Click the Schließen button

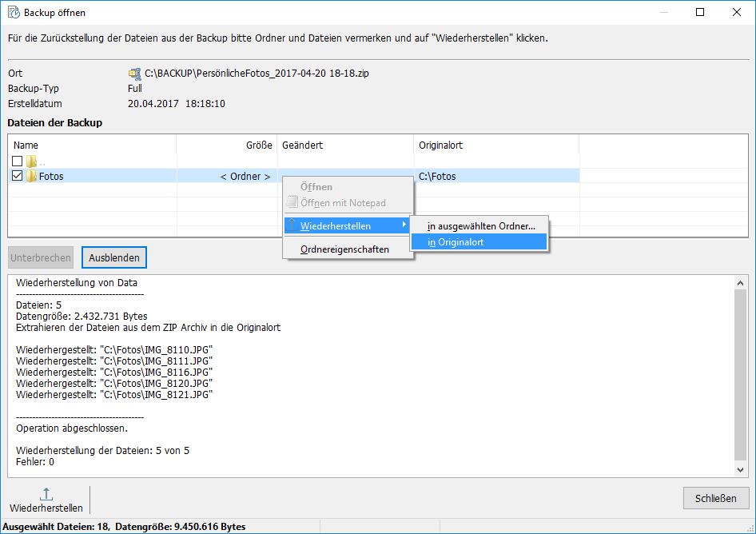click(716, 498)
